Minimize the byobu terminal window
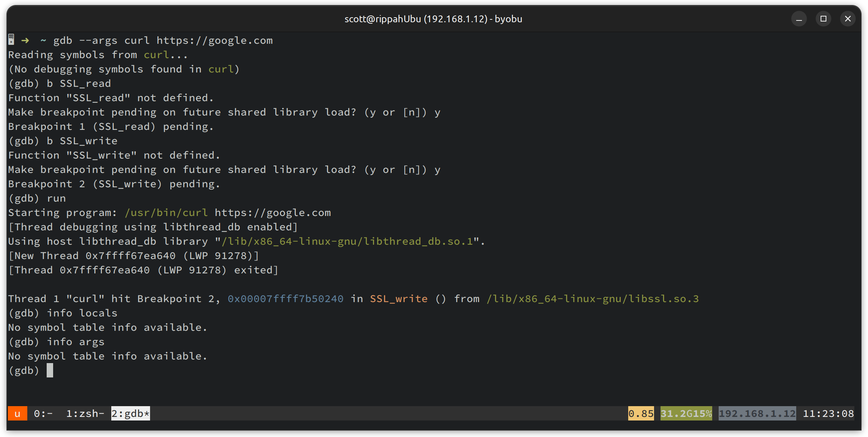The width and height of the screenshot is (868, 437). [x=799, y=19]
